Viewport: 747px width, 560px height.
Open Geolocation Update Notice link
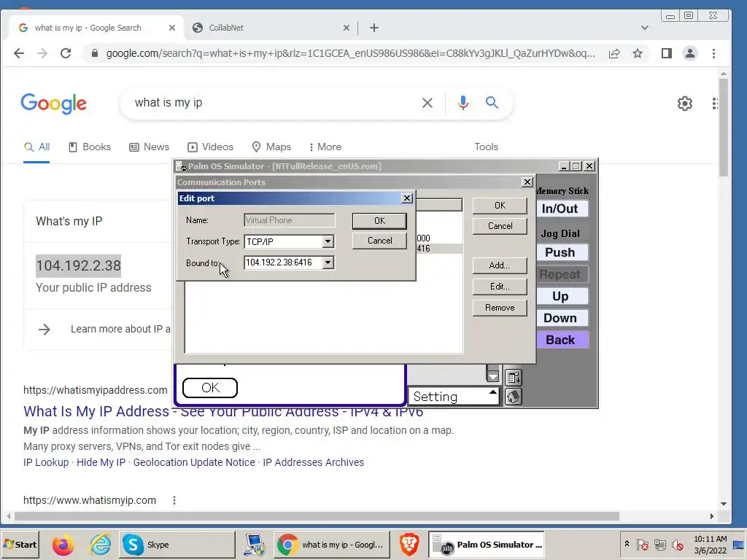pyautogui.click(x=194, y=462)
